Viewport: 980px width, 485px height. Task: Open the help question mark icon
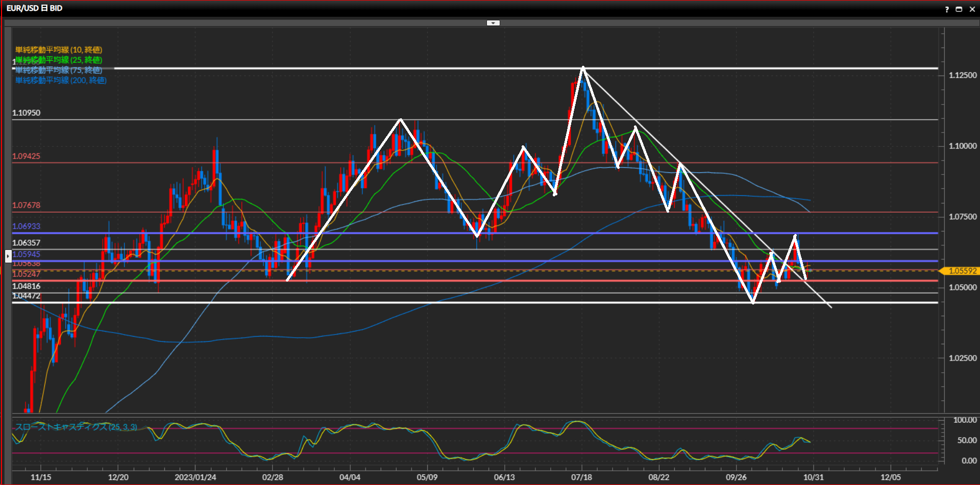pos(947,9)
